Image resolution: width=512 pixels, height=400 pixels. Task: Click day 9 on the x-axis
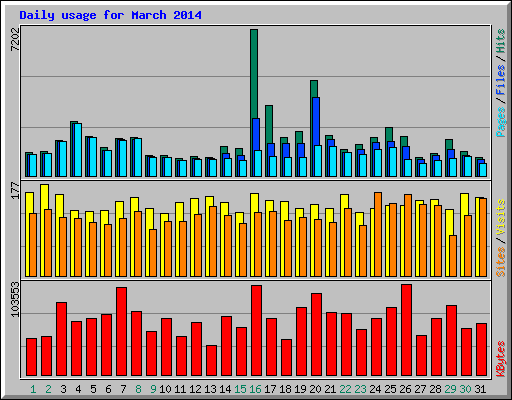[153, 389]
